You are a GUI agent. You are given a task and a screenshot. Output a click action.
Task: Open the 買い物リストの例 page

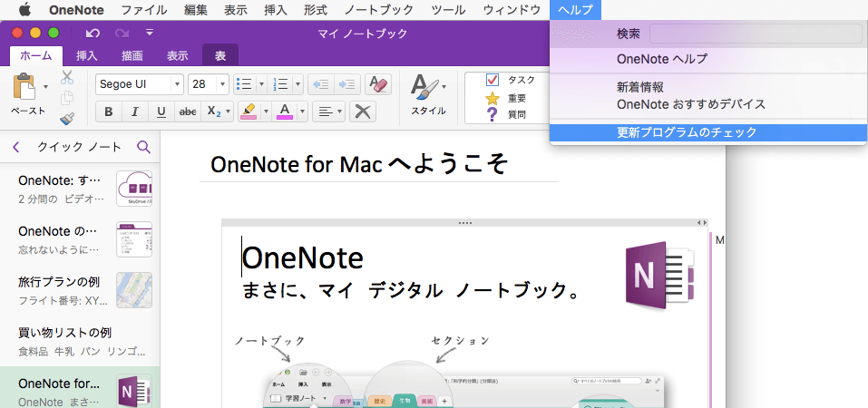[80, 341]
